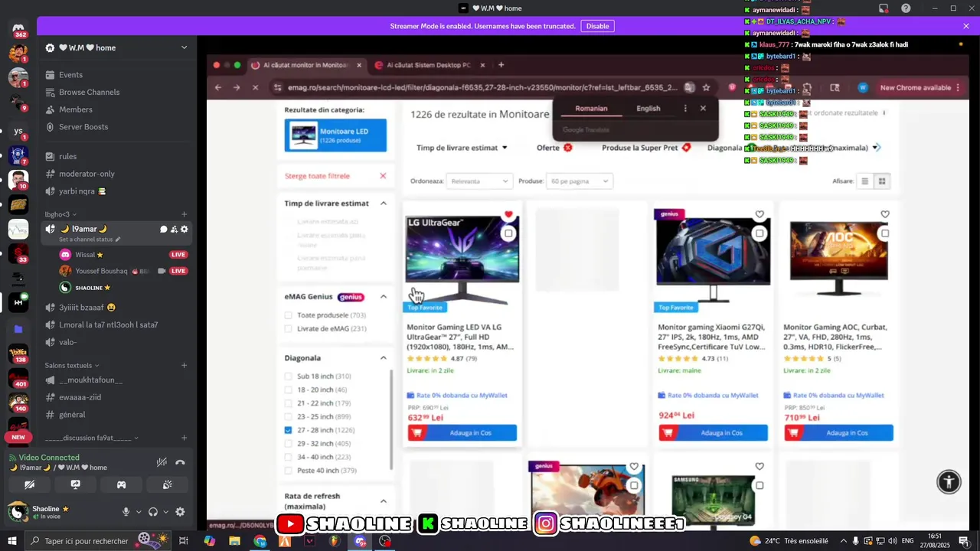Screen dimensions: 980x551
Task: Open Discord inbox icon in title bar
Action: click(x=884, y=8)
